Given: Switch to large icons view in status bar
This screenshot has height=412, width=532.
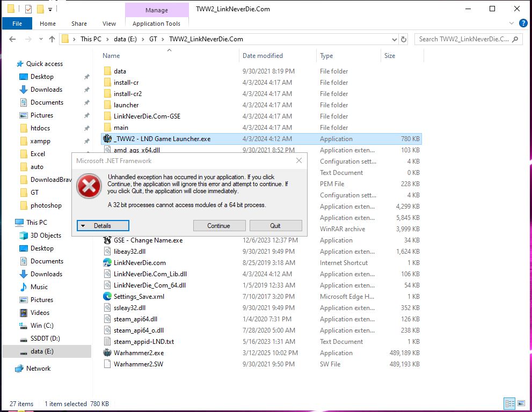Looking at the screenshot, I should [x=521, y=403].
